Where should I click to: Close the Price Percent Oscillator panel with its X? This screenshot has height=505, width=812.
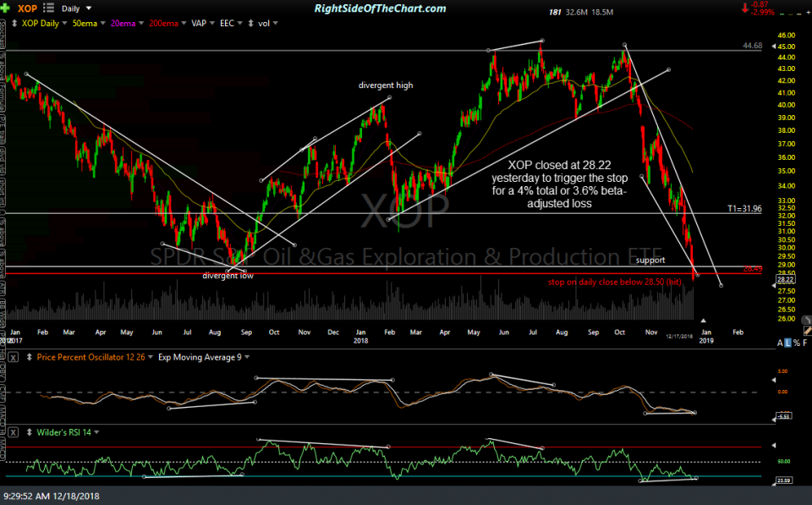pyautogui.click(x=13, y=357)
